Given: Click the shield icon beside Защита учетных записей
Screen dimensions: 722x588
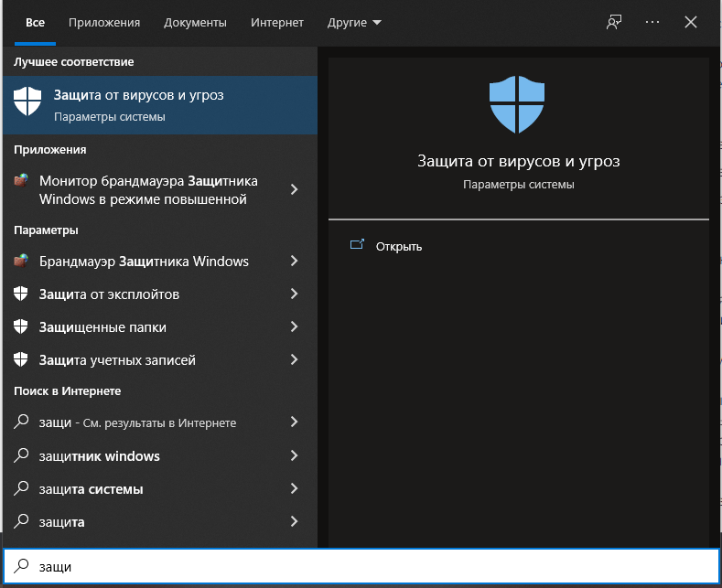Looking at the screenshot, I should pyautogui.click(x=21, y=359).
